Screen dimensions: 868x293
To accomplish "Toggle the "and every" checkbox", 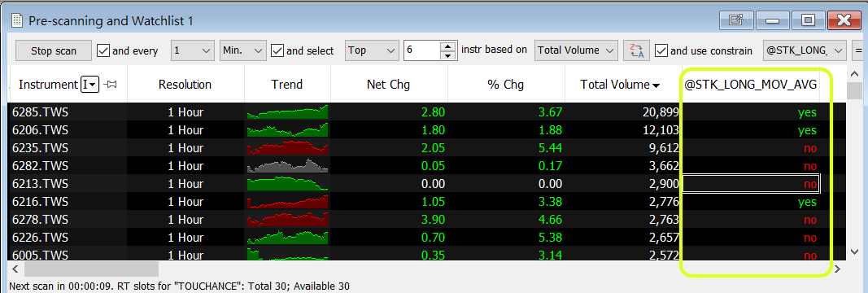I will click(103, 50).
